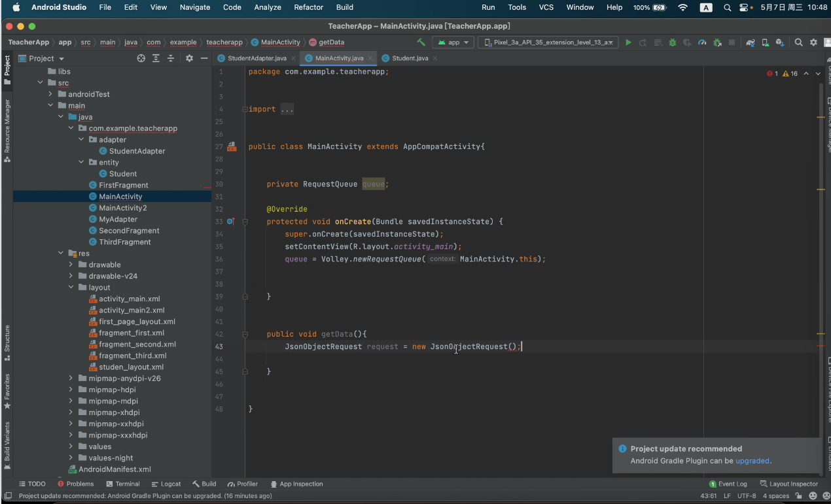Click Apply Changes and Restart Activity icon
Image resolution: width=831 pixels, height=504 pixels.
(x=643, y=42)
